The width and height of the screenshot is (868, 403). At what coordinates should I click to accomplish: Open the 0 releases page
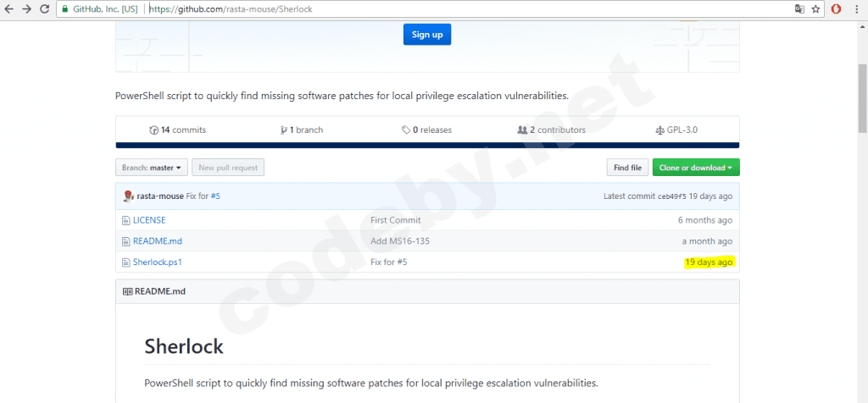pos(427,130)
